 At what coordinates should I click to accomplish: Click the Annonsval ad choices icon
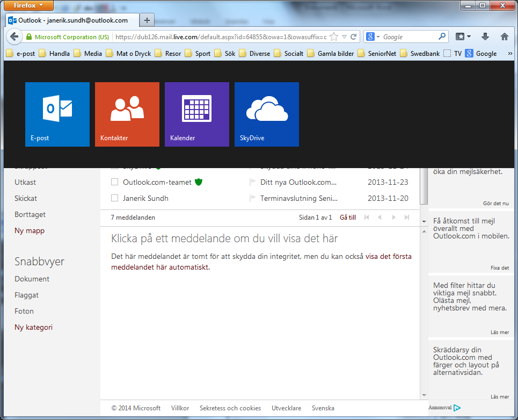click(x=457, y=408)
